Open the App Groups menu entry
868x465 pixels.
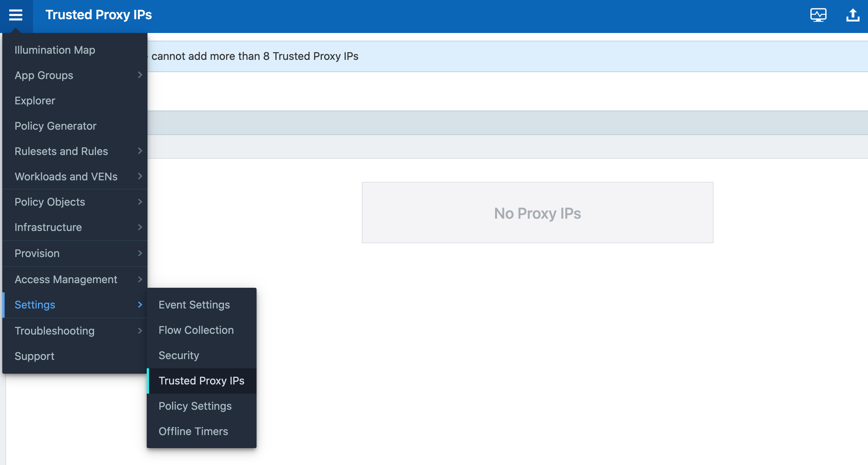point(75,75)
